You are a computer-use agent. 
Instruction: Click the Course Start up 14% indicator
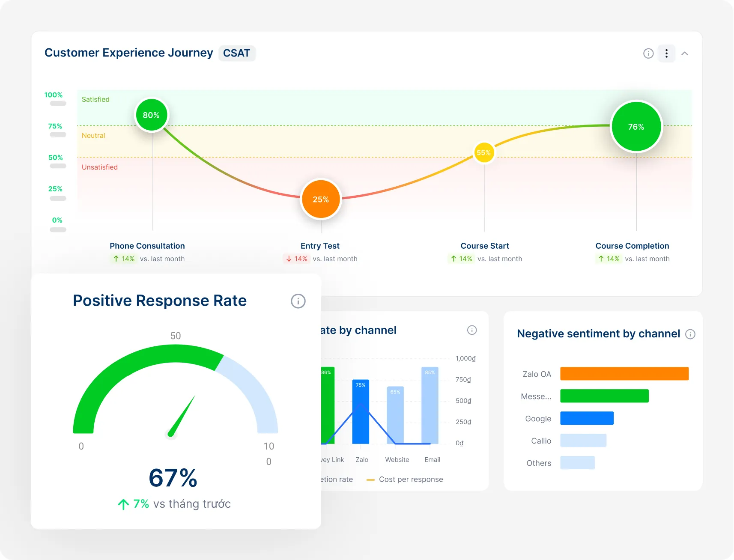pos(461,259)
